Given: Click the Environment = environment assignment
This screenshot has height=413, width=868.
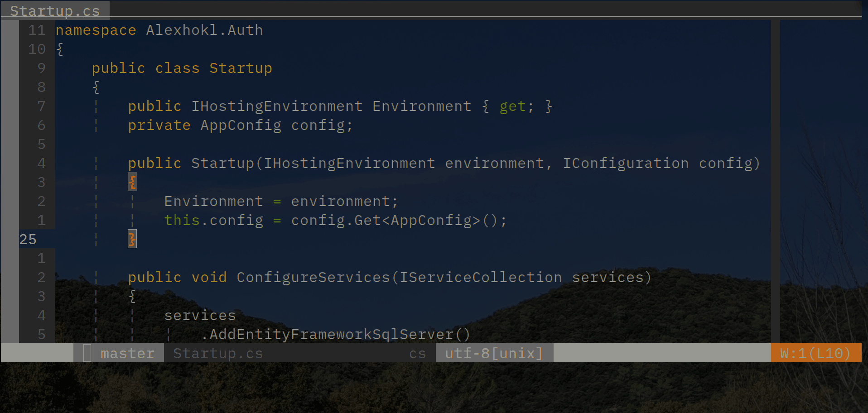Looking at the screenshot, I should 281,201.
